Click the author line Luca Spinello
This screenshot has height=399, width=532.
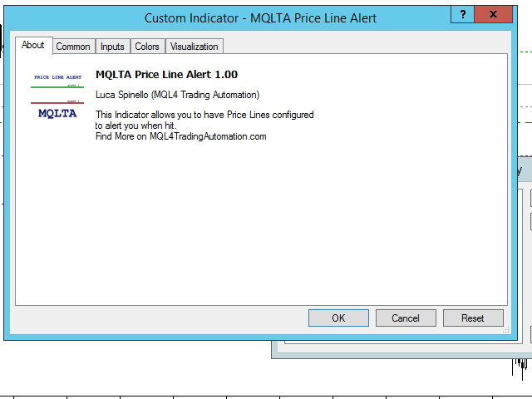[x=177, y=95]
